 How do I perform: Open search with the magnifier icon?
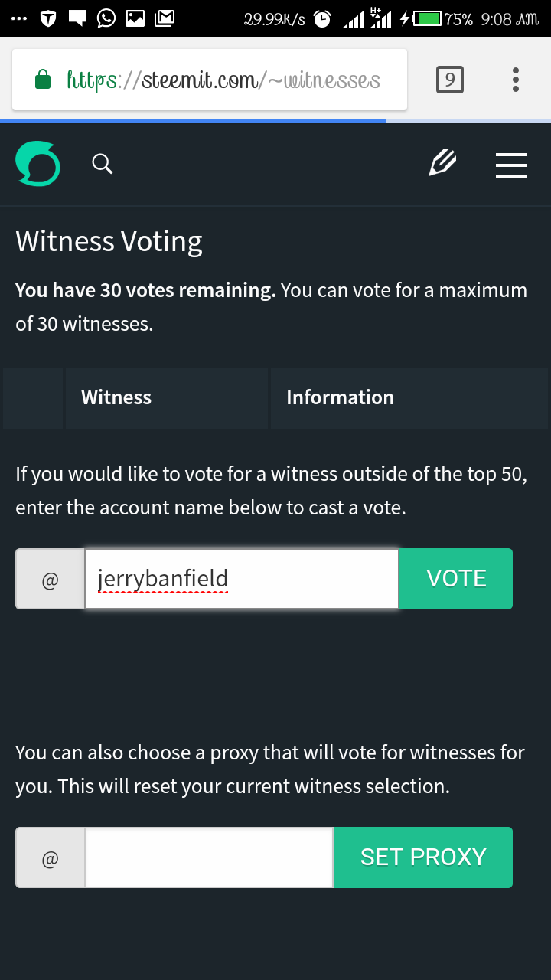pyautogui.click(x=102, y=164)
